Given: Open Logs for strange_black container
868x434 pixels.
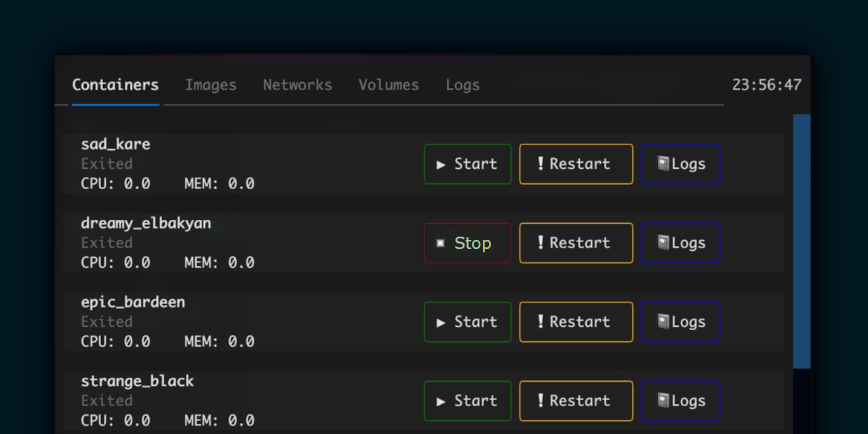Looking at the screenshot, I should click(680, 401).
